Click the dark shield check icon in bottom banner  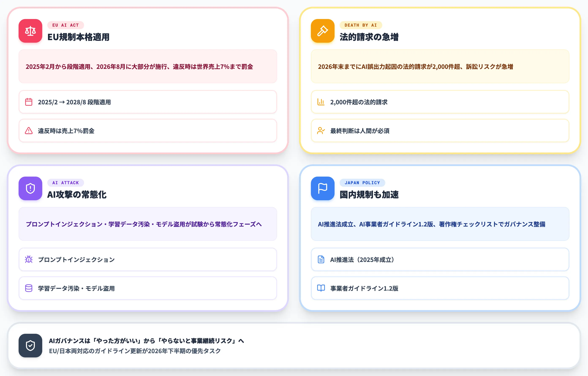point(30,346)
